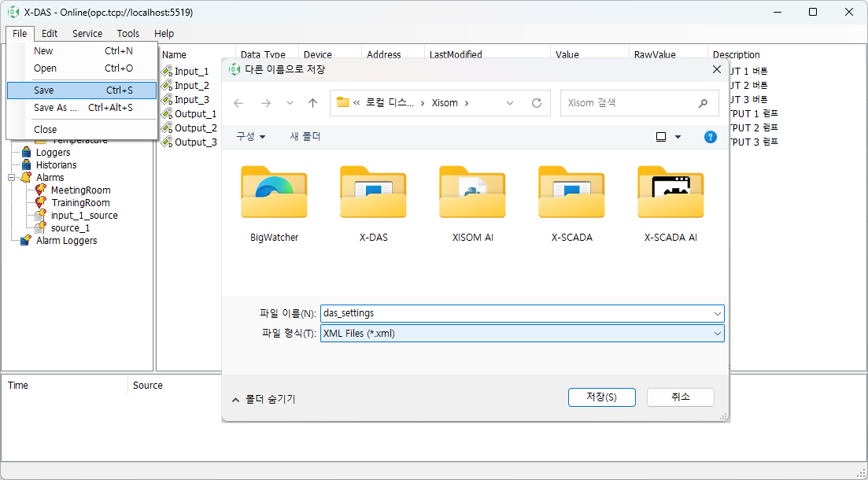868x480 pixels.
Task: Open the XML Files file type dropdown
Action: [x=715, y=333]
